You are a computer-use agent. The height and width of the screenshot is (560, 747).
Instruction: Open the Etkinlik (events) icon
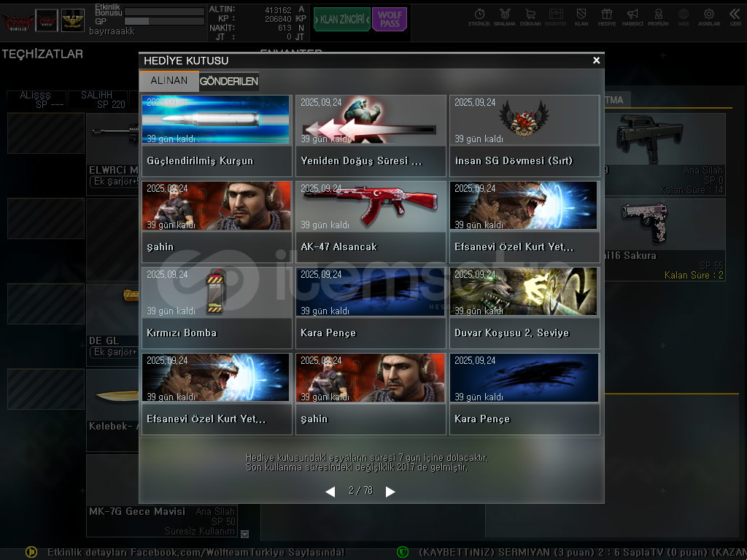pyautogui.click(x=479, y=17)
